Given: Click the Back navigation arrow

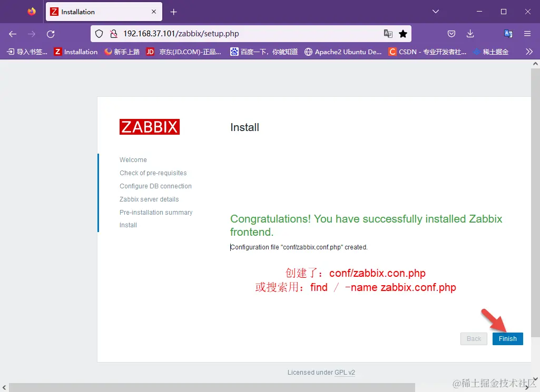Looking at the screenshot, I should pos(13,33).
